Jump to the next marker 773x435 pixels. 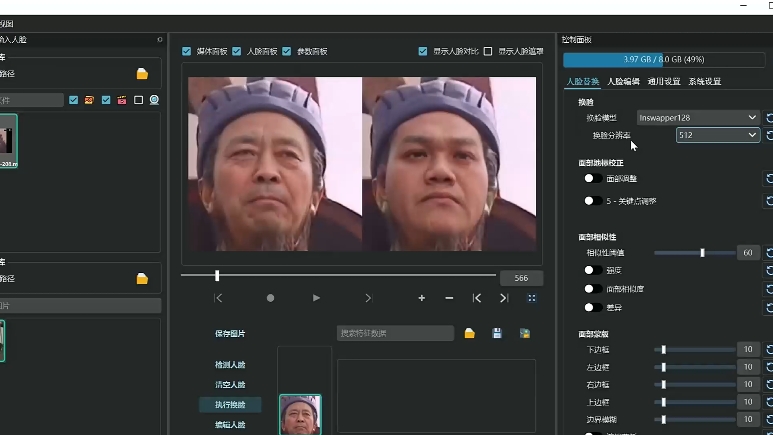pyautogui.click(x=504, y=298)
